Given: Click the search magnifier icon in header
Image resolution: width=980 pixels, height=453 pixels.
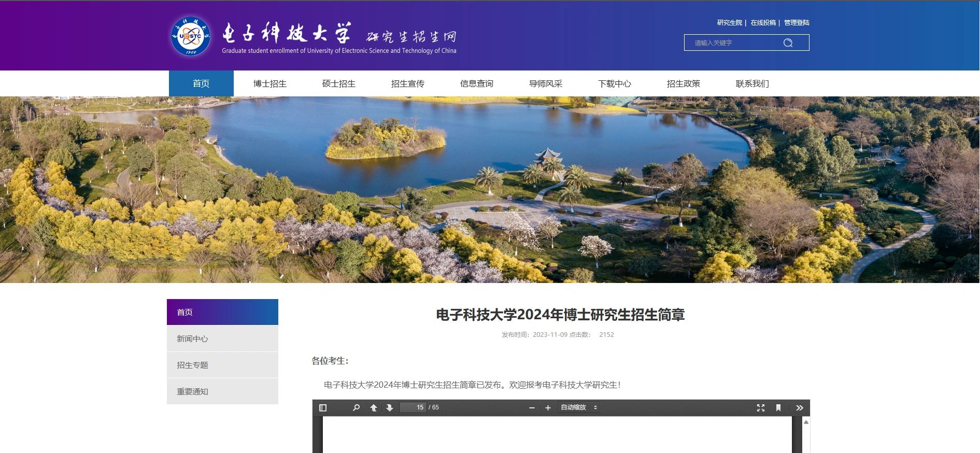Looking at the screenshot, I should [x=788, y=43].
